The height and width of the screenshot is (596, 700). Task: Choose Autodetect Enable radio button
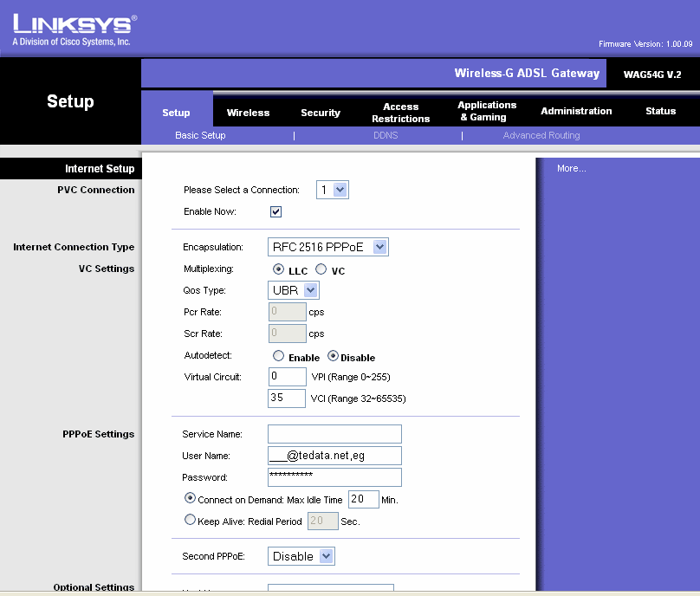tap(278, 356)
